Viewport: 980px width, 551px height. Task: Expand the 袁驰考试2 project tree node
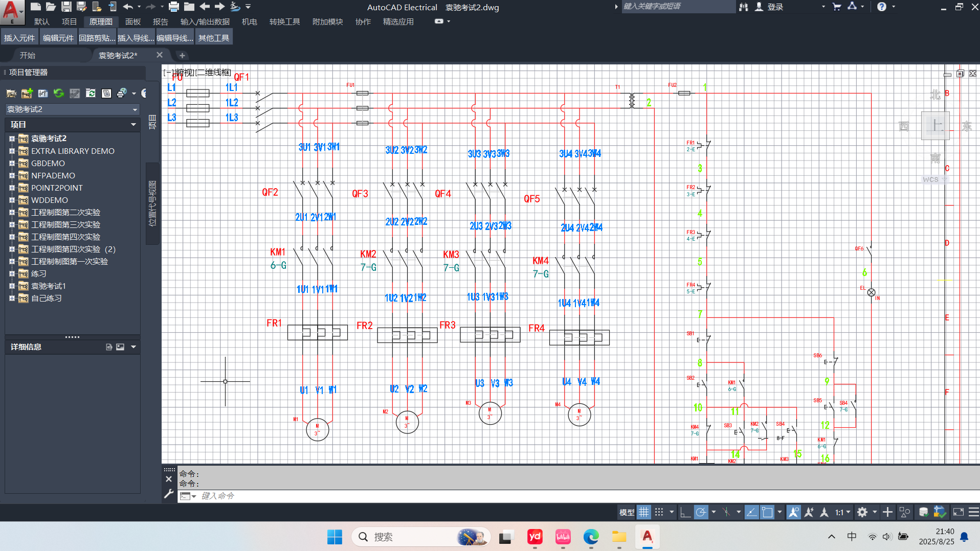tap(12, 139)
